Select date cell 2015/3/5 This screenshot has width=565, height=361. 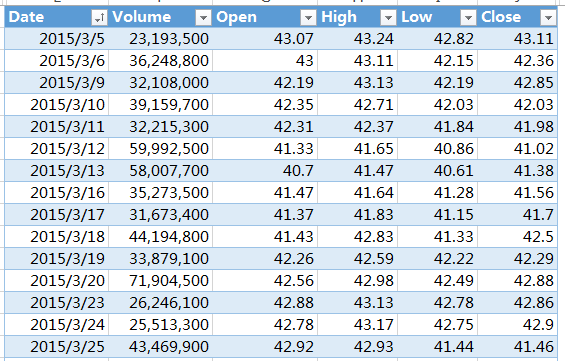click(57, 39)
